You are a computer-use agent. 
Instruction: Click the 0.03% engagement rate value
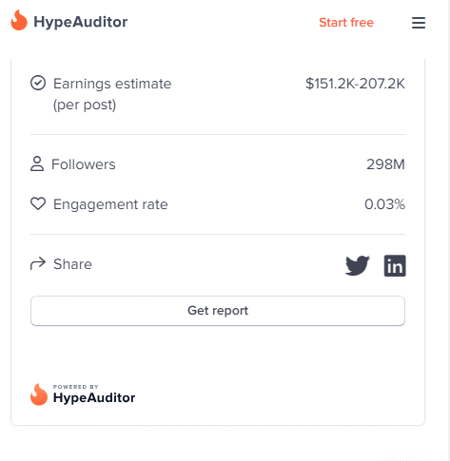[385, 204]
